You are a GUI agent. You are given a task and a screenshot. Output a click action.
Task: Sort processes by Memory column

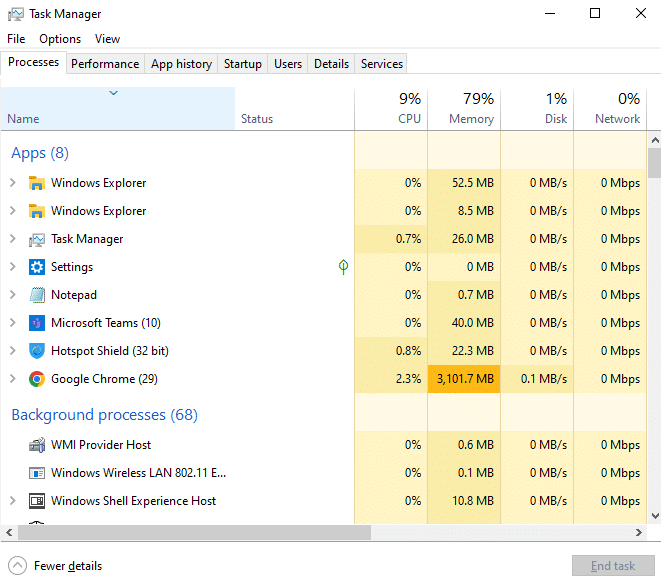click(464, 108)
